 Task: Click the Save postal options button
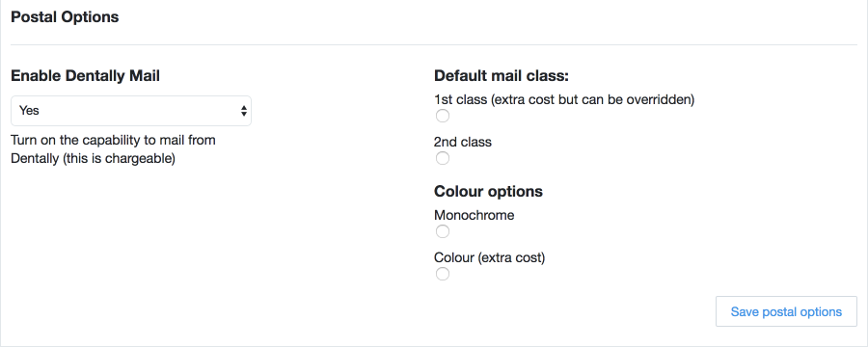click(786, 311)
